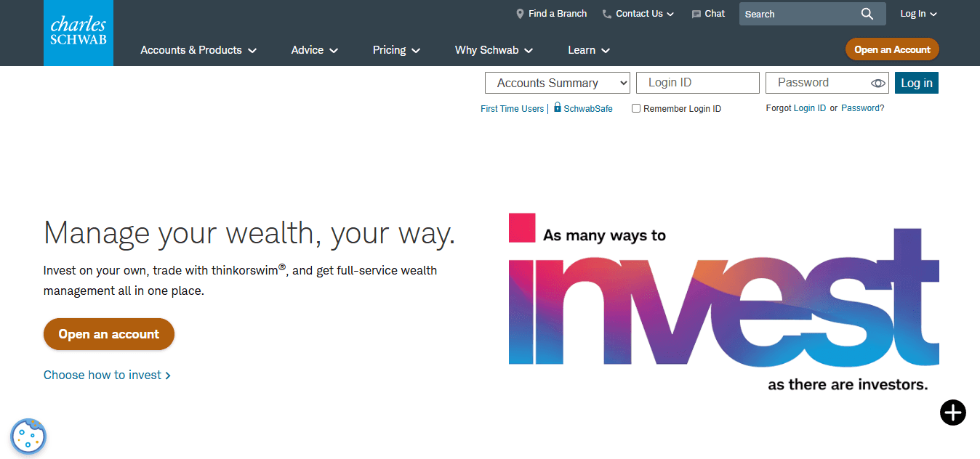Open cookie preferences via the cookie icon
Viewport: 980px width, 459px height.
(28, 436)
